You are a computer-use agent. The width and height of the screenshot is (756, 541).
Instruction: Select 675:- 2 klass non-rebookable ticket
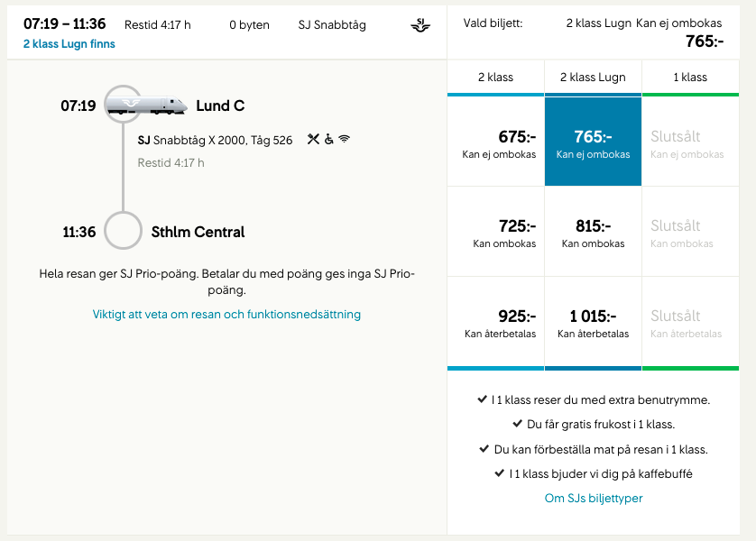pos(495,142)
